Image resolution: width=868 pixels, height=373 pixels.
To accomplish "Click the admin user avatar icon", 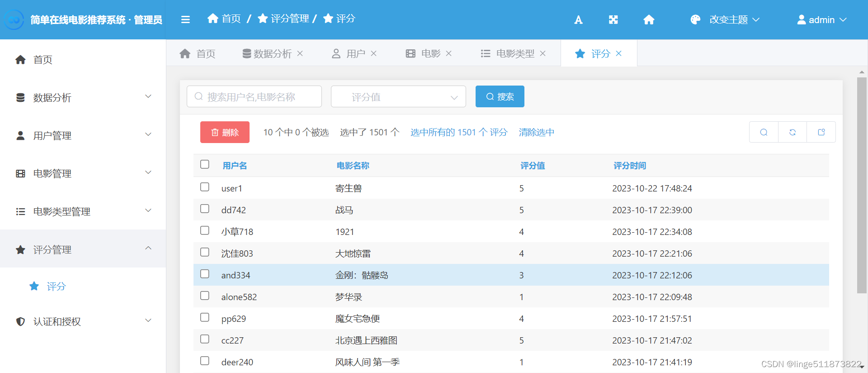I will [x=802, y=19].
